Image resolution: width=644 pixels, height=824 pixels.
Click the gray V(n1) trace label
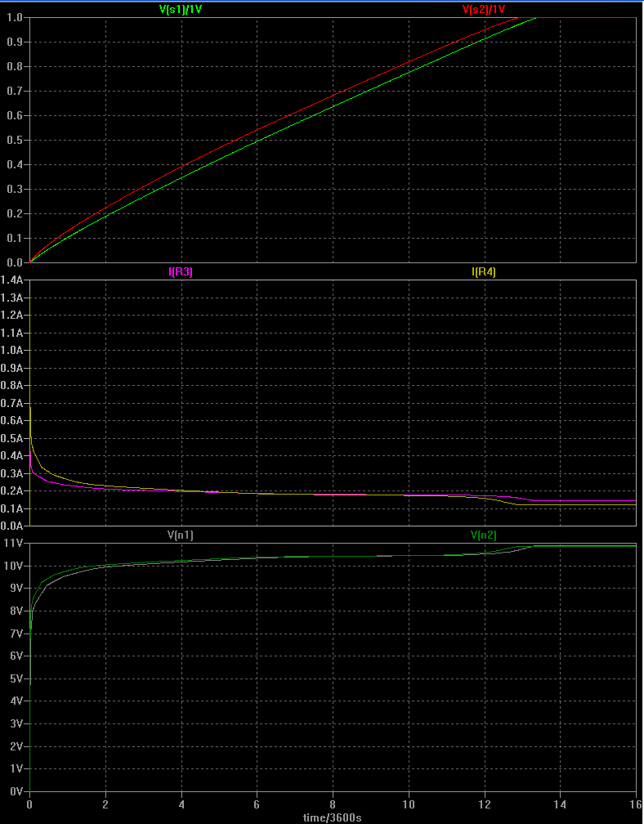[x=180, y=535]
